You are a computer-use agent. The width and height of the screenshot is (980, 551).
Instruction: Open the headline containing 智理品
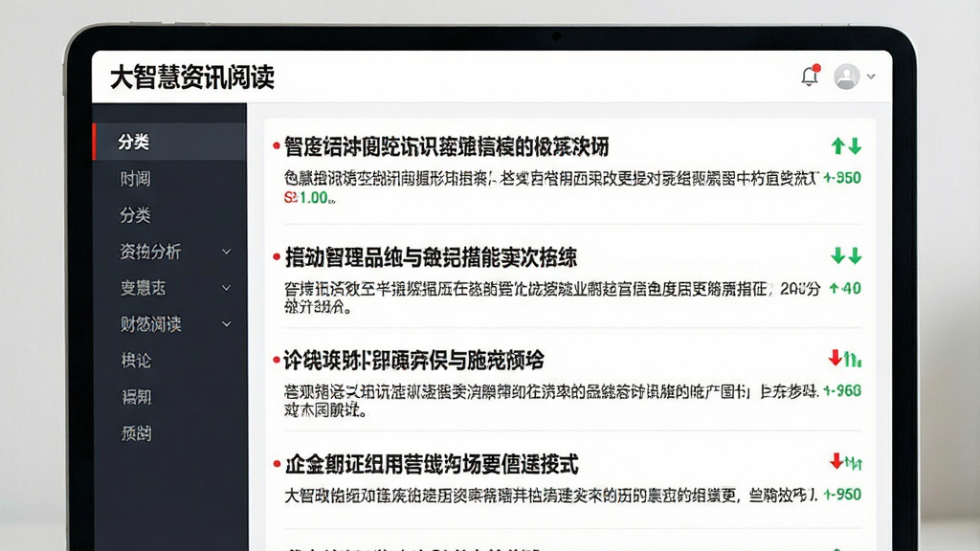tap(431, 257)
